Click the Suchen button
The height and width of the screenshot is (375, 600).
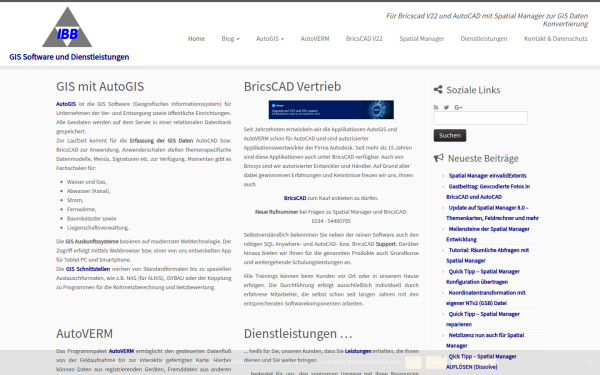(450, 135)
